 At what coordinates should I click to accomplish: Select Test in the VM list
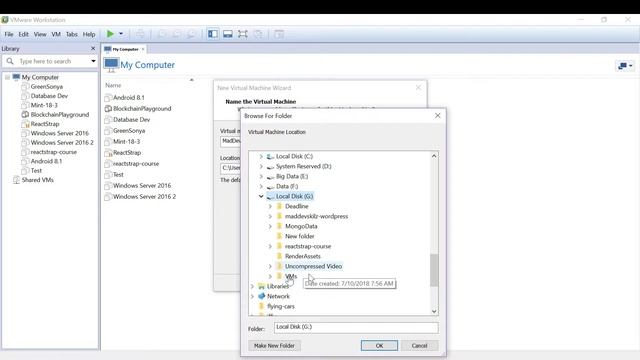(118, 175)
